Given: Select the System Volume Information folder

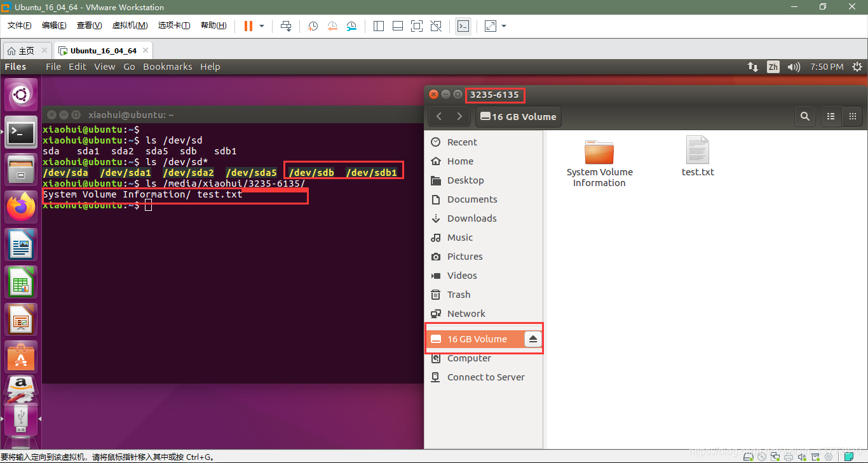Looking at the screenshot, I should (x=599, y=163).
